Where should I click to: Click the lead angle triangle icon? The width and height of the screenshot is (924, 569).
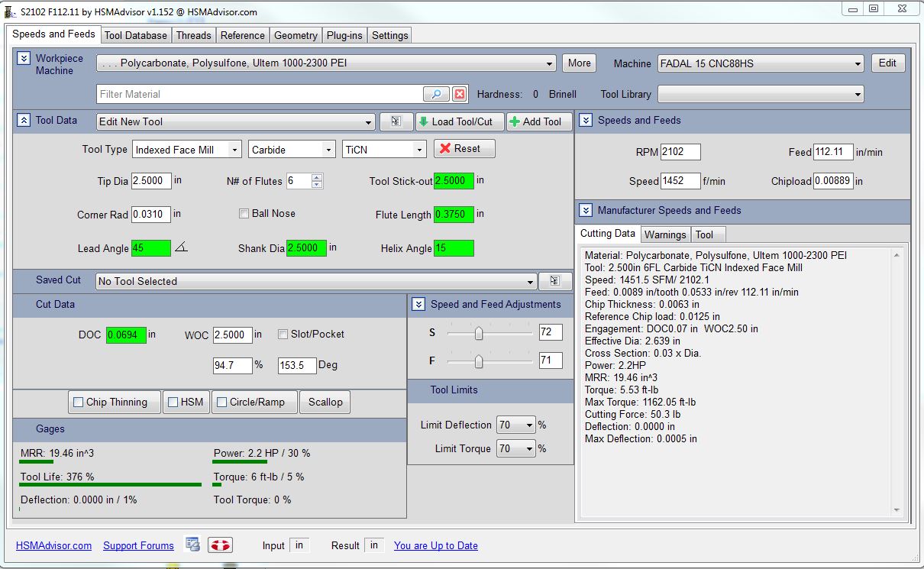point(181,247)
